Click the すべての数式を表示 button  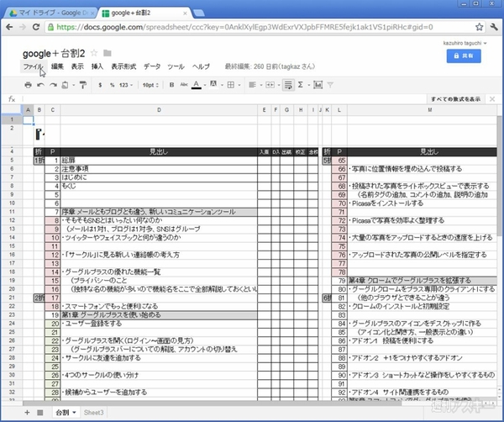click(x=455, y=99)
